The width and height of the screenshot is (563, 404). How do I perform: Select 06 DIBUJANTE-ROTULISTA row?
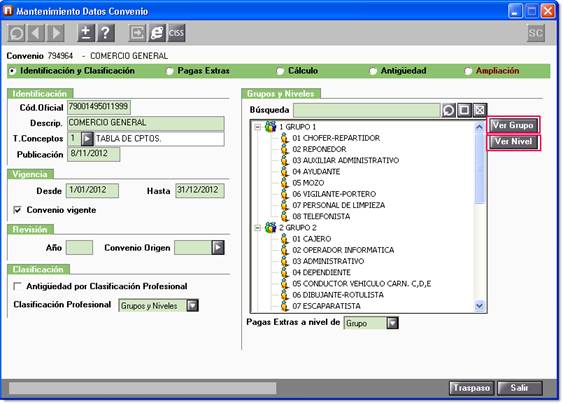coord(338,295)
